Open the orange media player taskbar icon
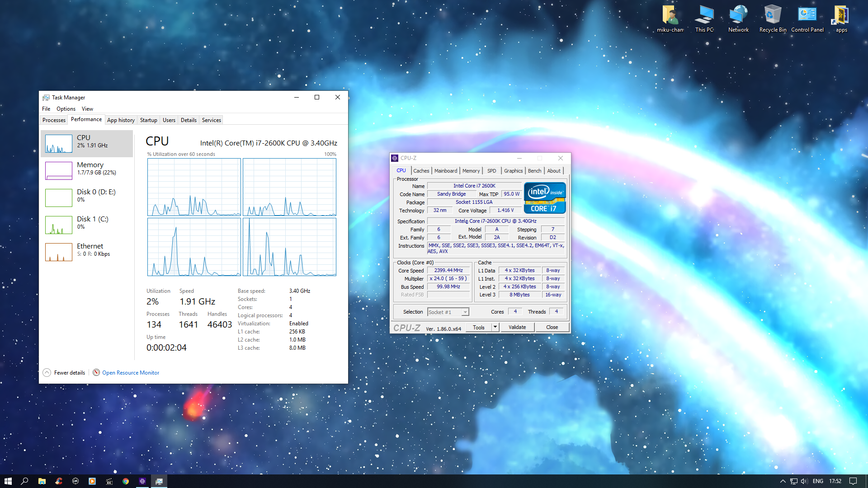The image size is (868, 488). coord(92,481)
